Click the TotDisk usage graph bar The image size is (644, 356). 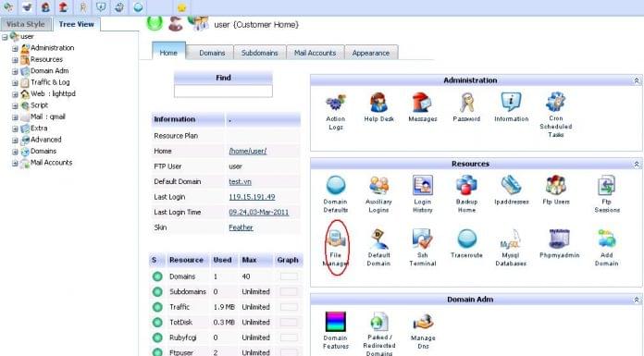(x=289, y=322)
